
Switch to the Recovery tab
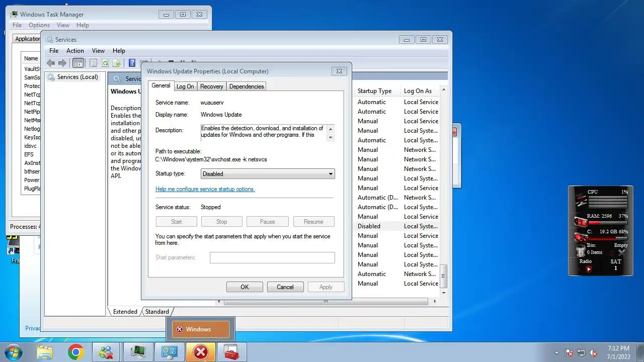point(212,86)
